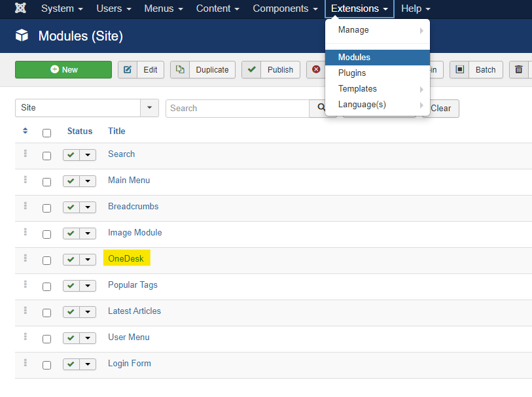532x397 pixels.
Task: Click the Joomla logo icon
Action: click(21, 9)
